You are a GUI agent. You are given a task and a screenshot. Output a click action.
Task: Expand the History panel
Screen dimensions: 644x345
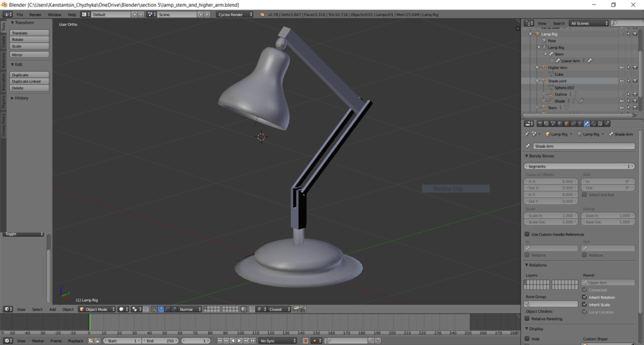click(x=12, y=98)
